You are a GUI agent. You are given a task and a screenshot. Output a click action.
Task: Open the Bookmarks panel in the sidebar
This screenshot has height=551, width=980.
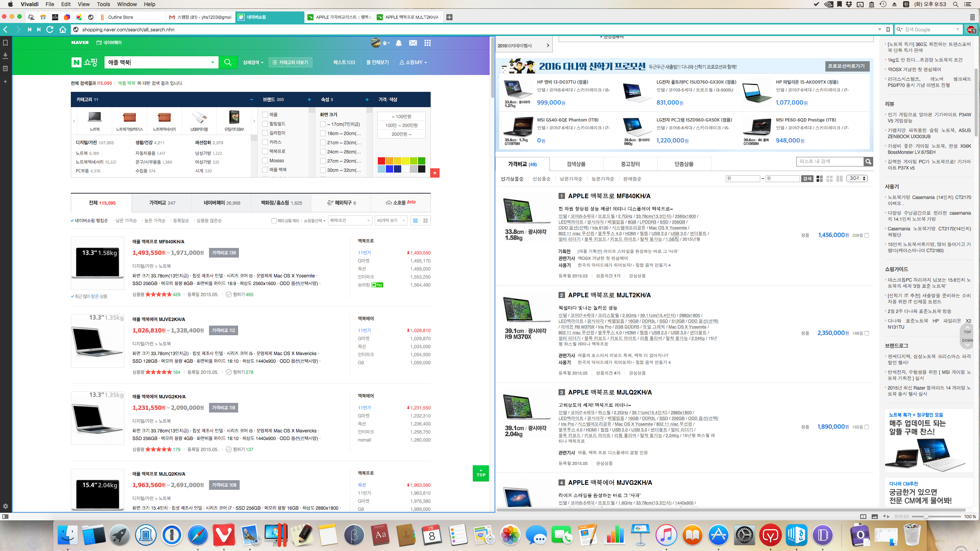click(x=5, y=43)
